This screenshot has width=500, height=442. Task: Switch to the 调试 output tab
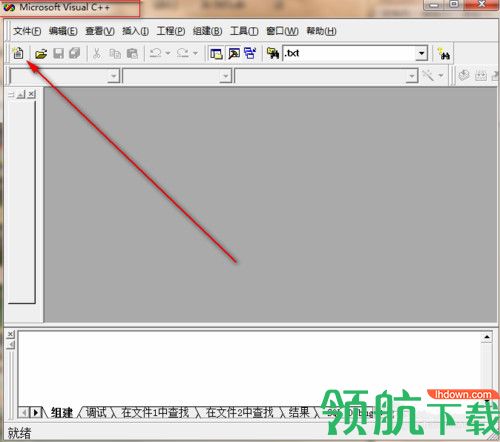tap(96, 413)
